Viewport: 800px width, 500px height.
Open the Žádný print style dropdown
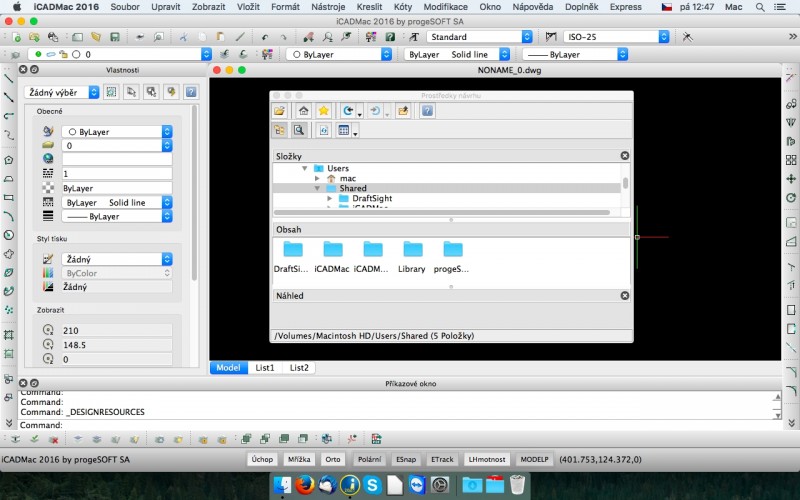tap(117, 259)
